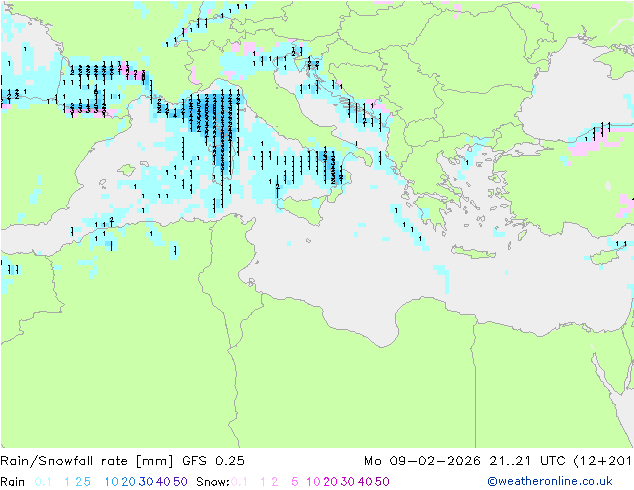The image size is (634, 490).
Task: Select the Snow legend value 0.1
Action: (x=239, y=482)
